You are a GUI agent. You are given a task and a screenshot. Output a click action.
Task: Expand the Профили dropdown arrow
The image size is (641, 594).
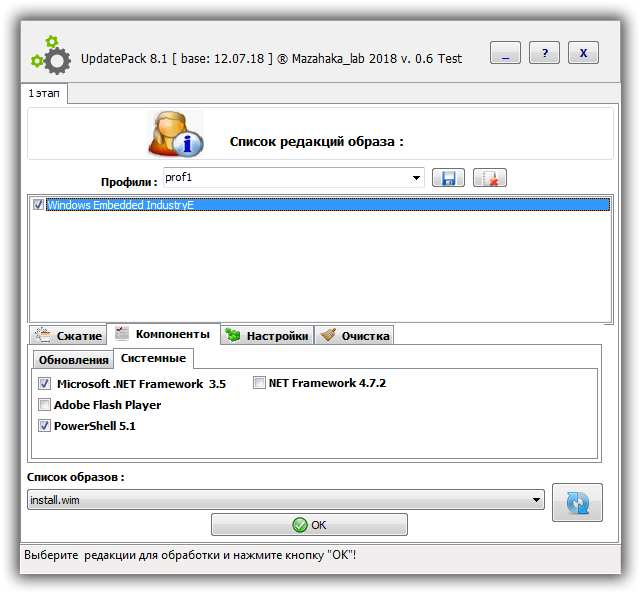(416, 178)
